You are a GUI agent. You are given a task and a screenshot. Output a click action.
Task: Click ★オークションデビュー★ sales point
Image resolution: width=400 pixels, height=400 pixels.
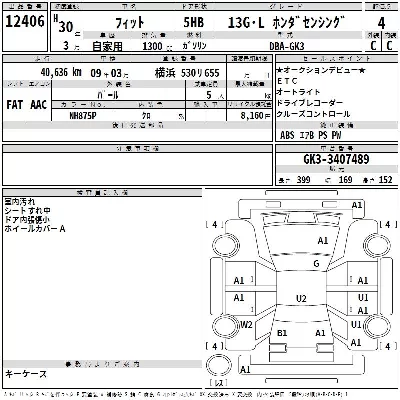321,70
